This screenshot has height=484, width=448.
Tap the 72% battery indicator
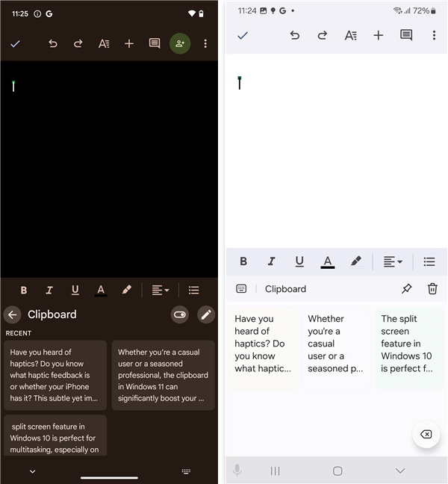pyautogui.click(x=424, y=10)
